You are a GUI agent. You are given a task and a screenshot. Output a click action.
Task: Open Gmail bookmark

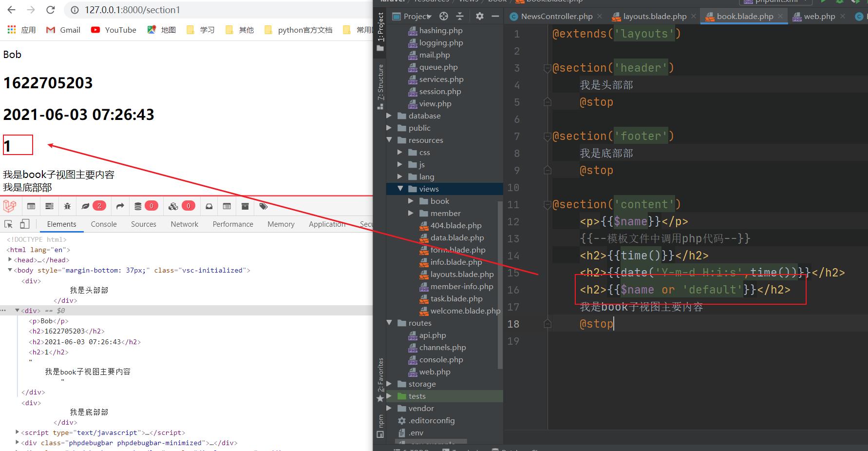coord(63,30)
